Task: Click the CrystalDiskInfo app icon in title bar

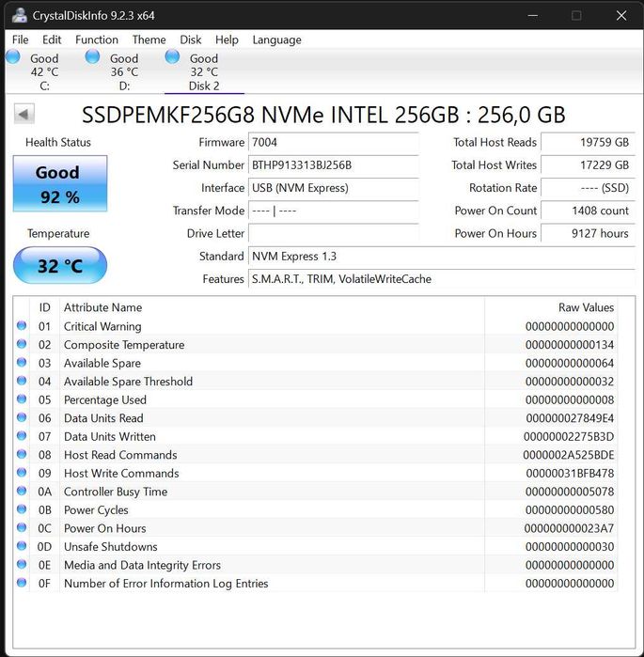Action: click(20, 15)
